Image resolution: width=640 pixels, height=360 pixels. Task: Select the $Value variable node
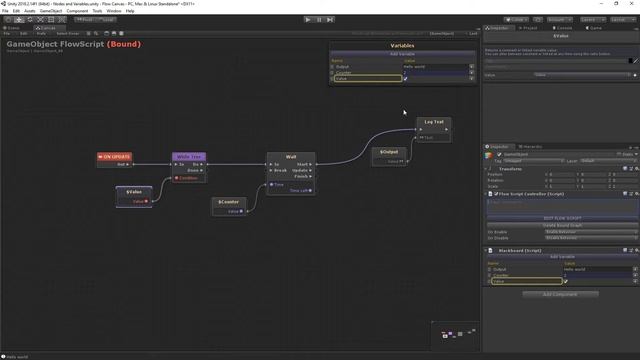(134, 196)
